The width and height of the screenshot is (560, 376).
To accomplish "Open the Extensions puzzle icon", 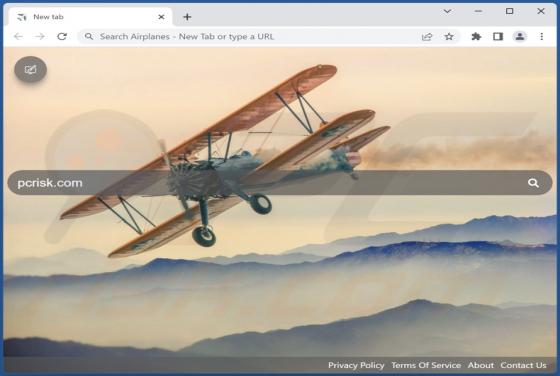I will coord(476,36).
